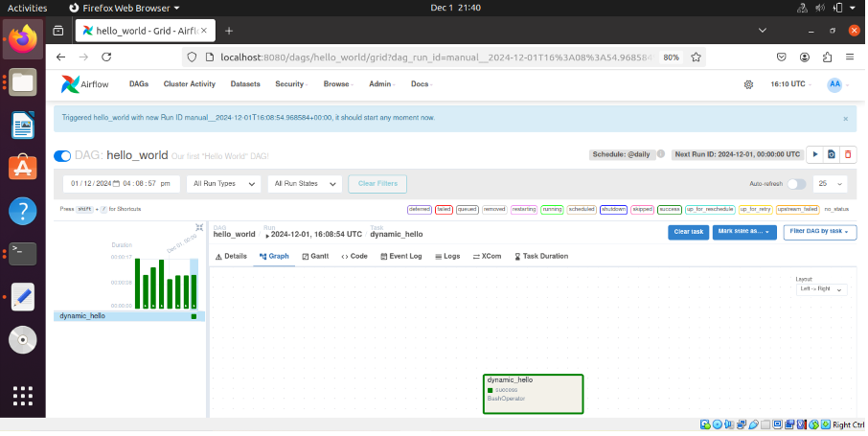The image size is (868, 436).
Task: Switch to the Task Duration tab
Action: (x=541, y=257)
